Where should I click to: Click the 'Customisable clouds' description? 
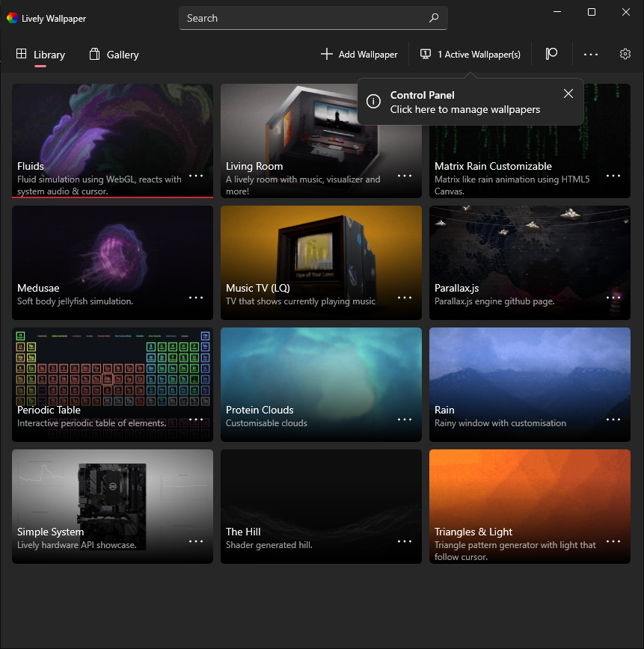tap(266, 423)
